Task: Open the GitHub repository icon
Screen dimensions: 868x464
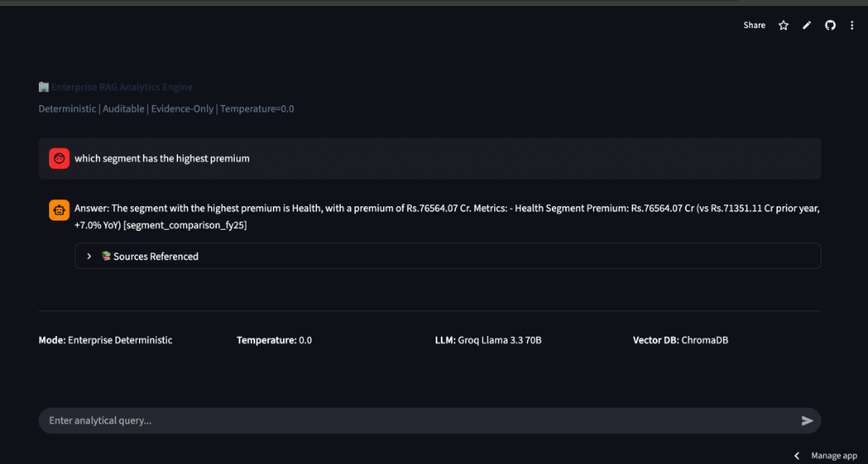Action: [x=830, y=25]
